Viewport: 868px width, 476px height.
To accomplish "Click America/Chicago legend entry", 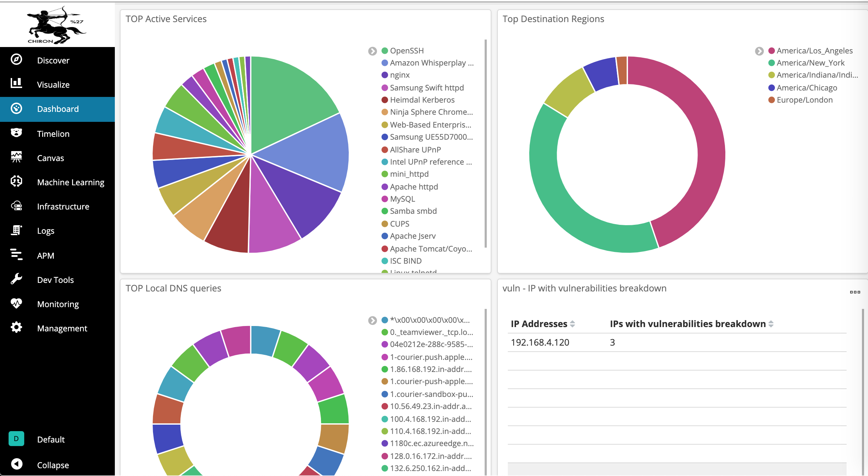I will pyautogui.click(x=802, y=88).
